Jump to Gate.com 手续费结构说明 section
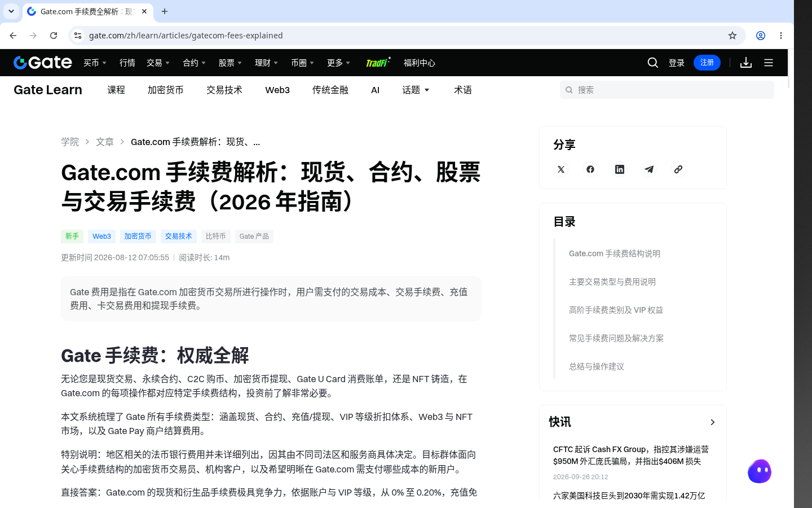Screen dimensions: 812x508 [615, 253]
